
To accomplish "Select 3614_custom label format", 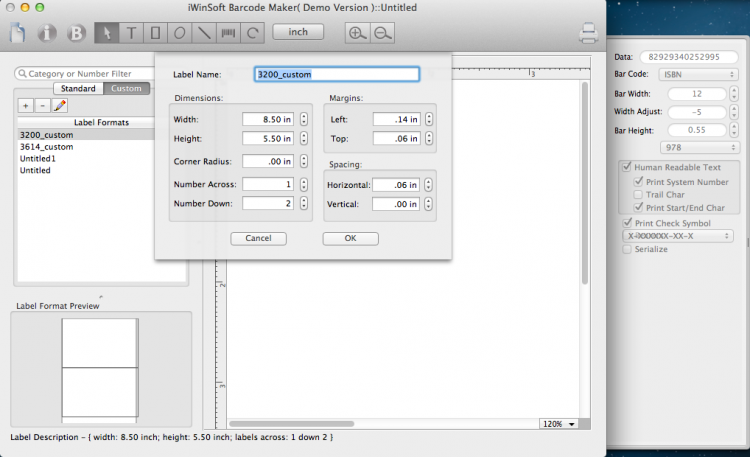I will point(86,147).
